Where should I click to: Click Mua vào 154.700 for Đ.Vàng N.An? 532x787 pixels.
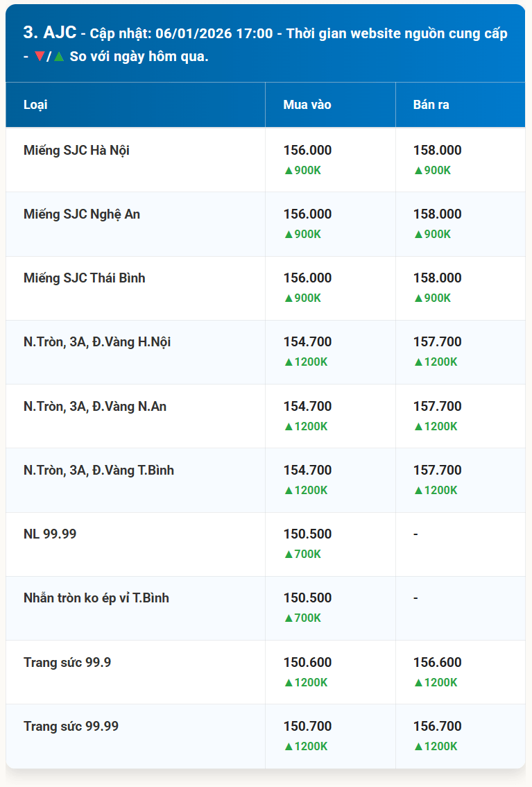(x=307, y=406)
